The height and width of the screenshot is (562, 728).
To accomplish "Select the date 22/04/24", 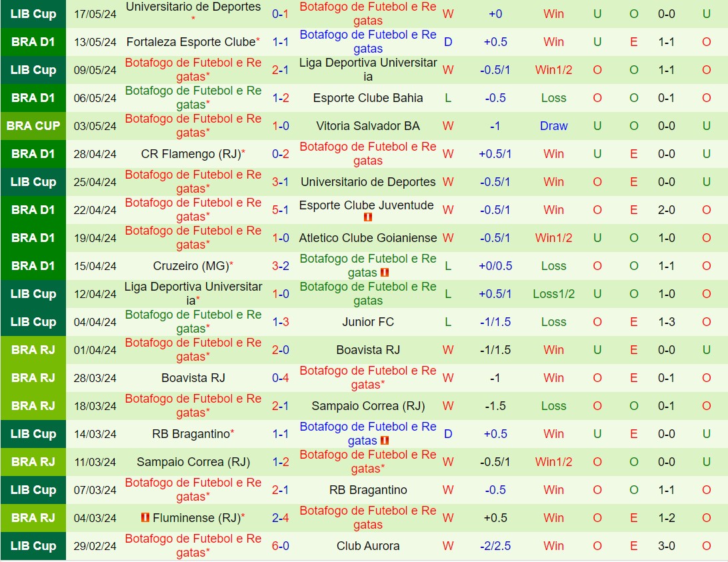I will point(95,210).
